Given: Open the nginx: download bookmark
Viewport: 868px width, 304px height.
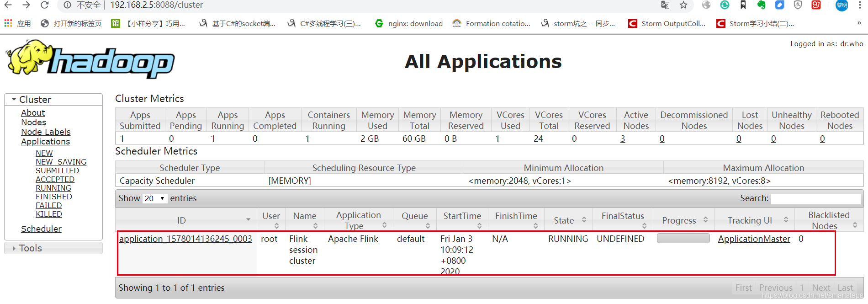Looking at the screenshot, I should point(409,23).
